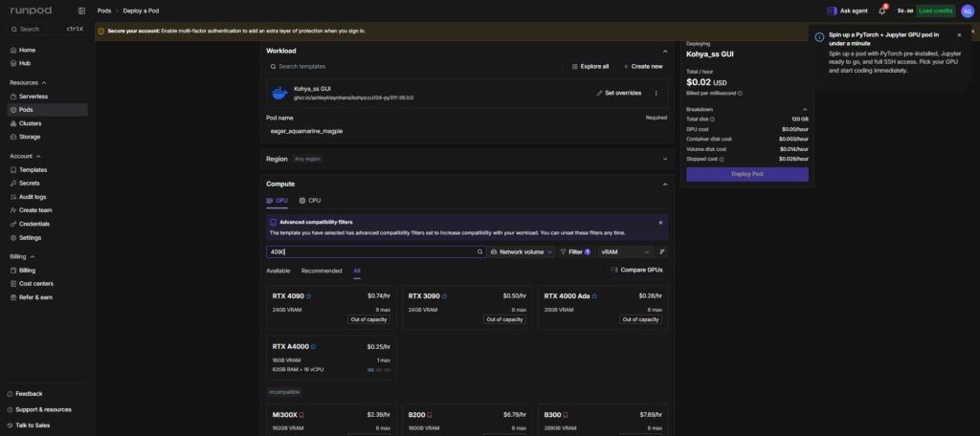980x436 pixels.
Task: Collapse the sidebar with the panel icon
Action: [82, 11]
